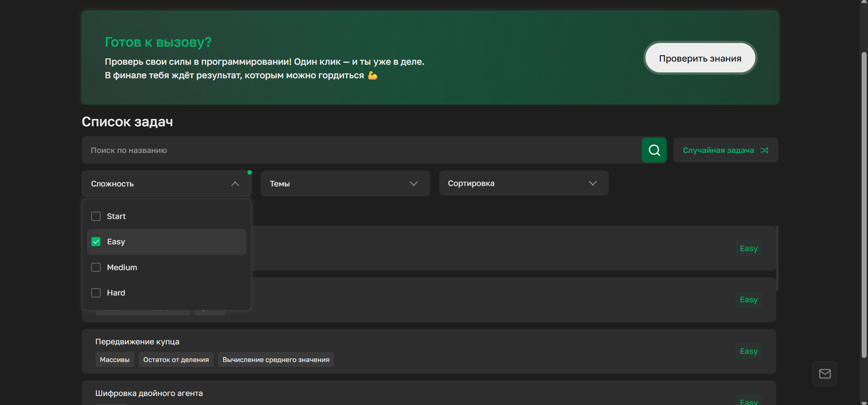Viewport: 868px width, 405px height.
Task: Click the green magnifier search icon
Action: point(654,150)
